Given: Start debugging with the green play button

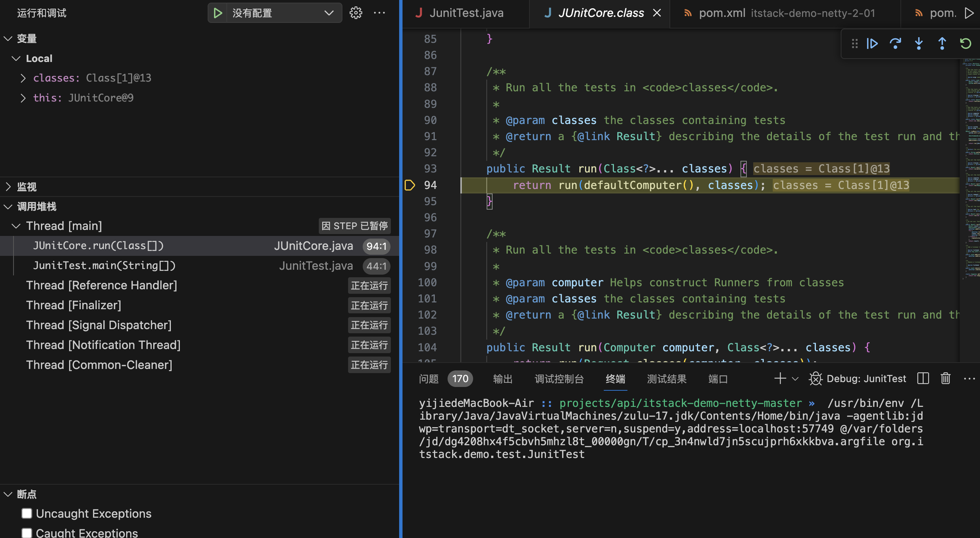Looking at the screenshot, I should 218,13.
